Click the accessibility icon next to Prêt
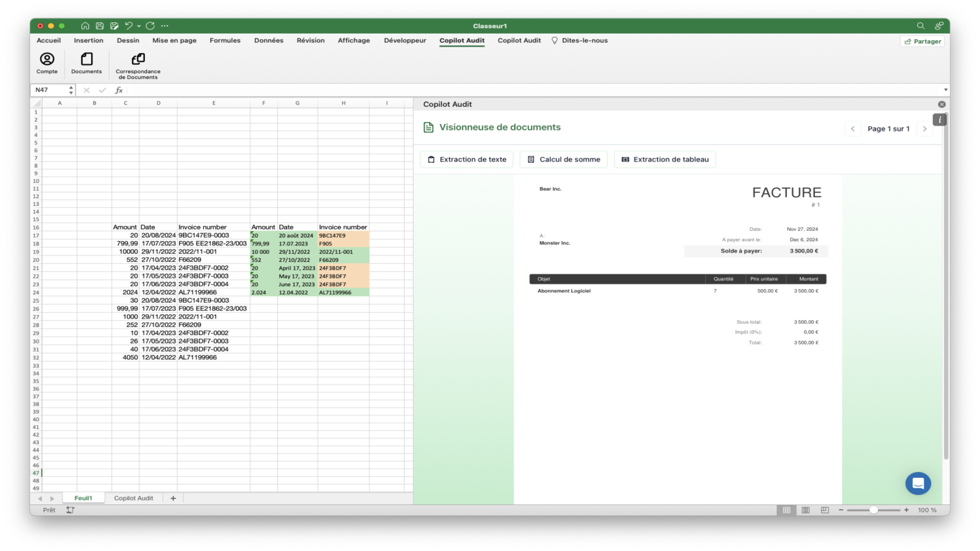 70,510
